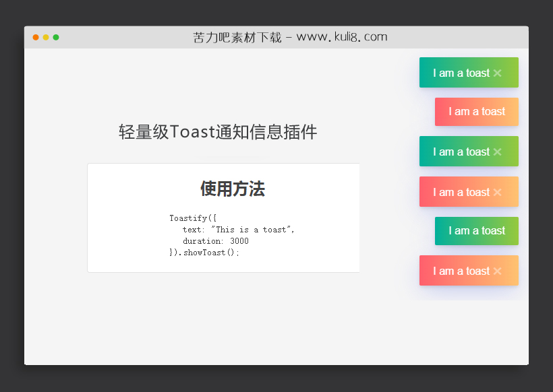The image size is (553, 392).
Task: Click the × on the fourth toast
Action: 497,192
